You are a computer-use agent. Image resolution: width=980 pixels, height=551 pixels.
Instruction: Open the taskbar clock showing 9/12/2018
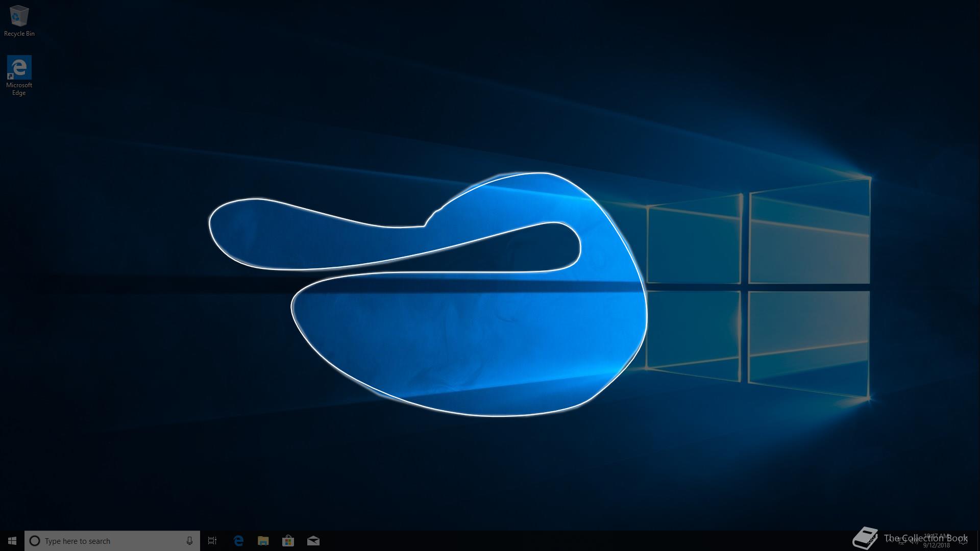point(936,541)
